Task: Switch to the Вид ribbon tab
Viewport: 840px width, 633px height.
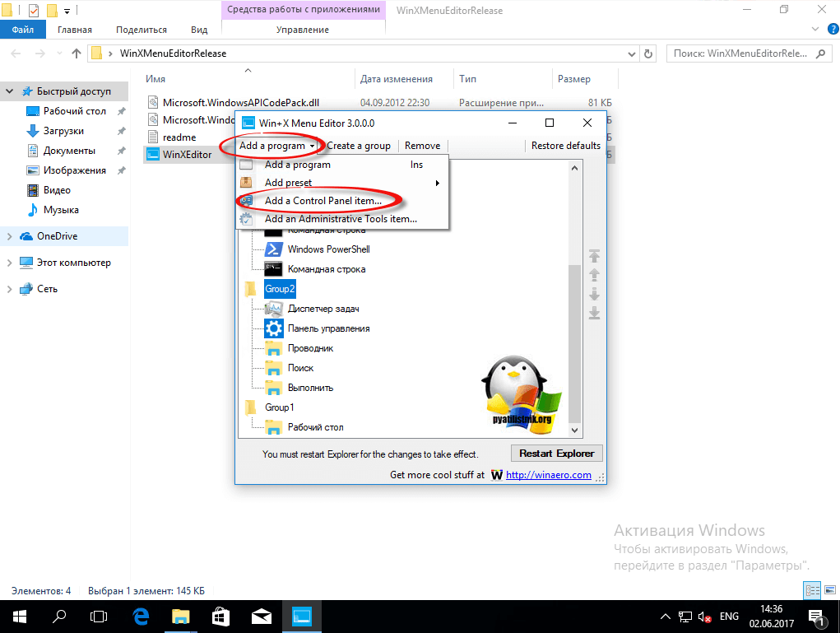Action: click(x=199, y=30)
